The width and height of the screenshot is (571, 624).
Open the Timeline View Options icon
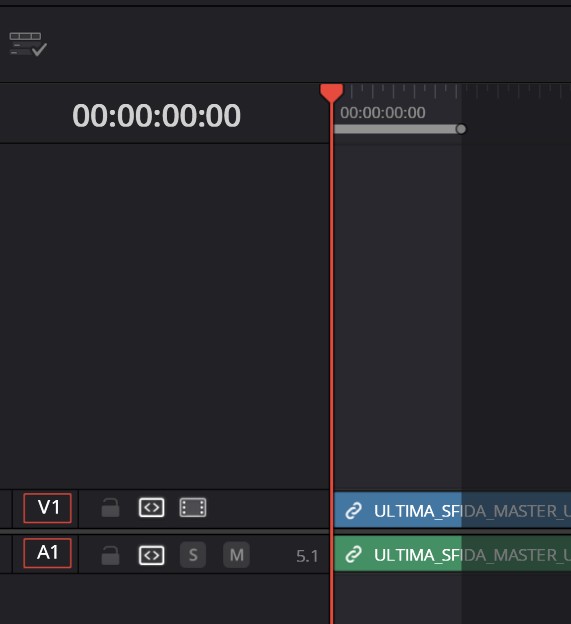pos(28,44)
